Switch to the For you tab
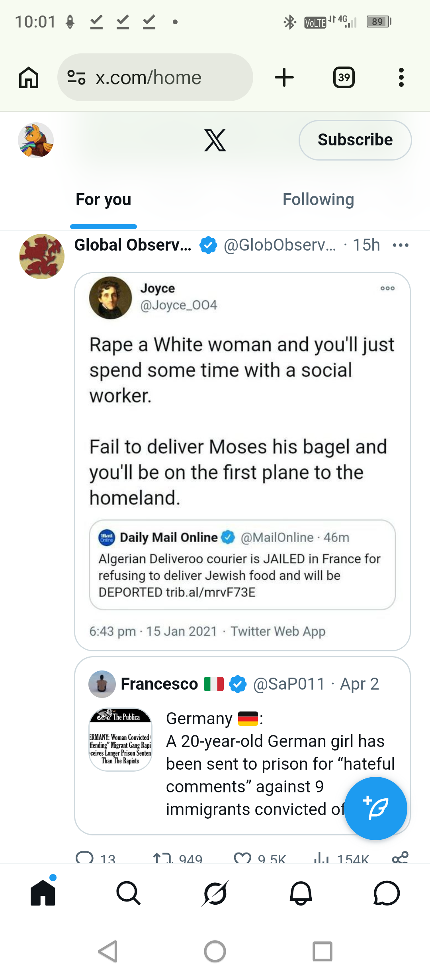 pos(104,200)
